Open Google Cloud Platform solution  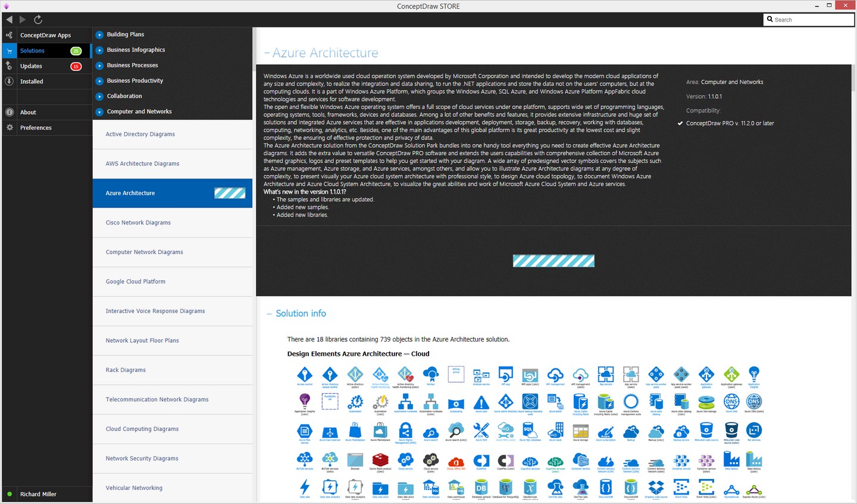[x=173, y=281]
